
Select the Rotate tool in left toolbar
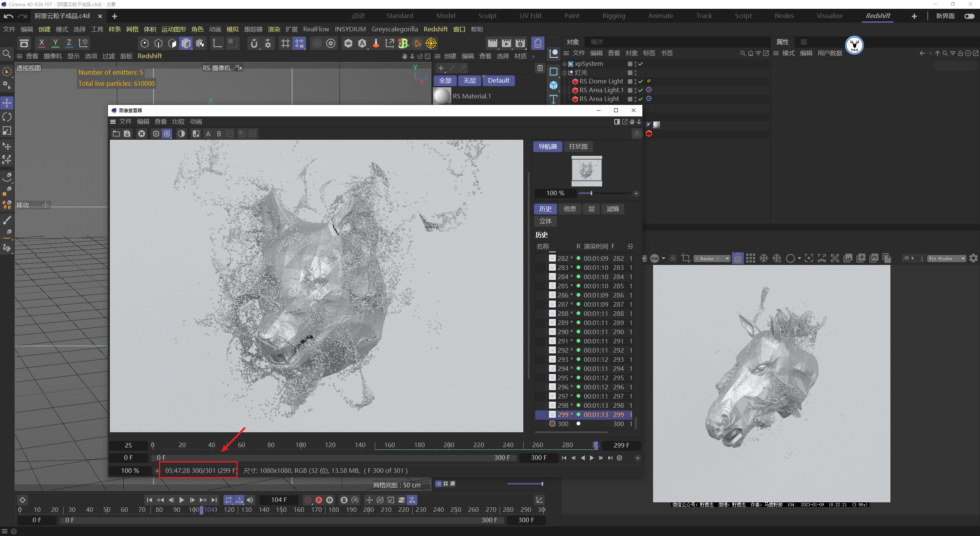pyautogui.click(x=7, y=117)
